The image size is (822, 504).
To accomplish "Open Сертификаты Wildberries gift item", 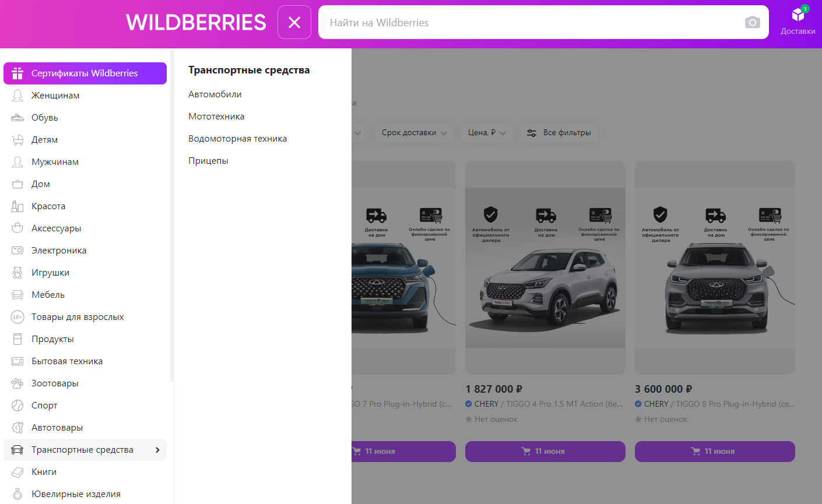I will pos(85,73).
